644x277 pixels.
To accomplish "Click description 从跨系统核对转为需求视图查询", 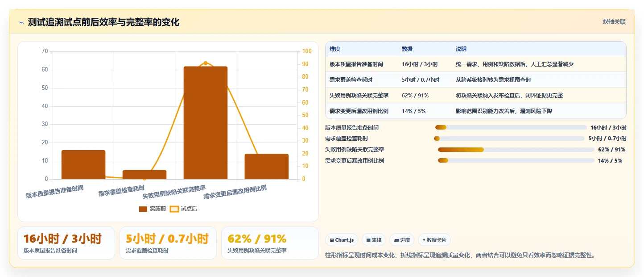I will click(493, 80).
